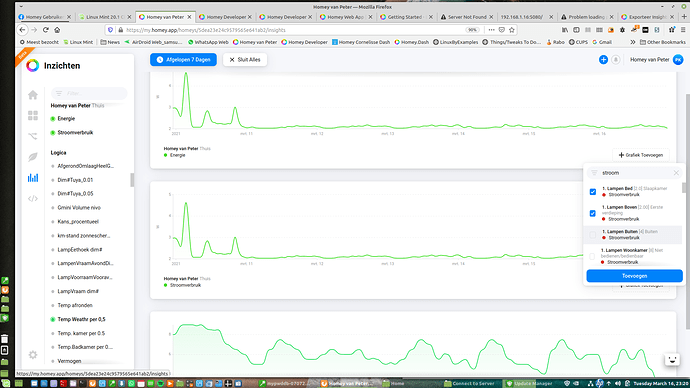Open the Gmail bookmark
The height and width of the screenshot is (388, 690).
(x=602, y=42)
